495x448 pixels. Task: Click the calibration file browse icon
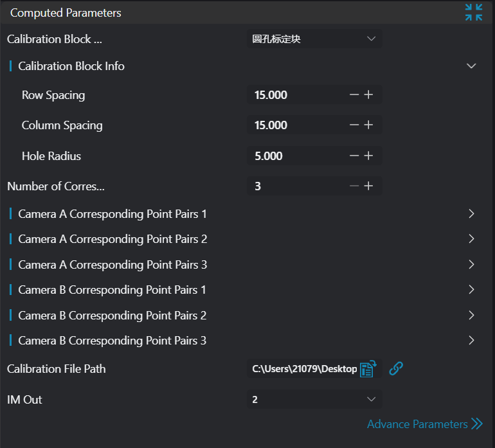368,369
